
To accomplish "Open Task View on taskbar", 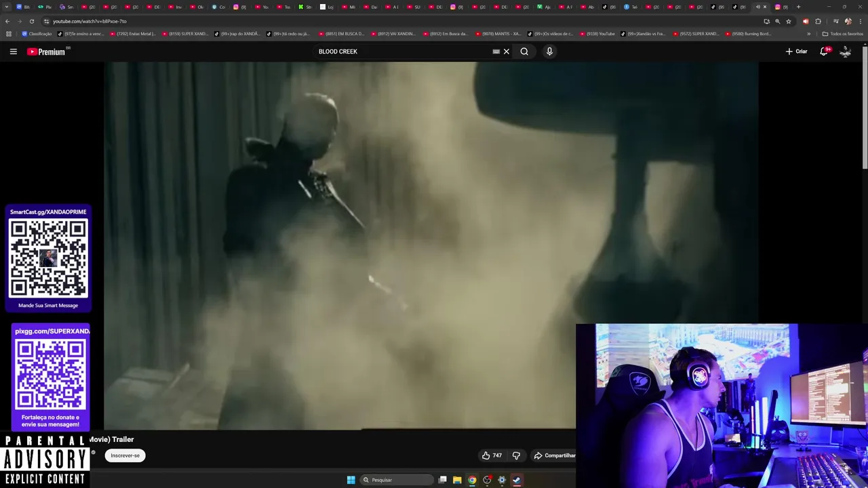I will click(x=442, y=480).
